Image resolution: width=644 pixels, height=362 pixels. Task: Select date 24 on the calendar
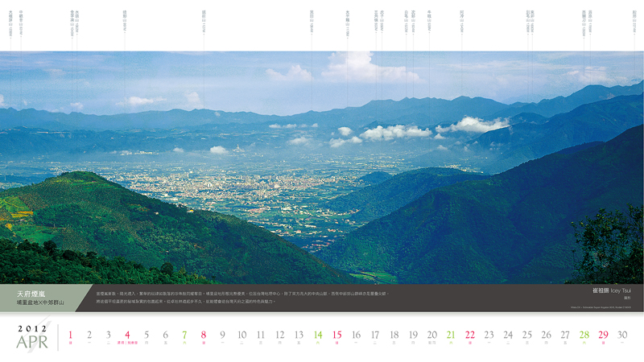point(508,335)
